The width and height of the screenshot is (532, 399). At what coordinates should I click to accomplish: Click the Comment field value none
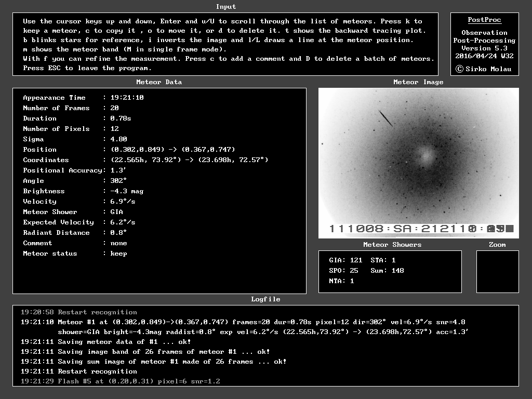(118, 243)
